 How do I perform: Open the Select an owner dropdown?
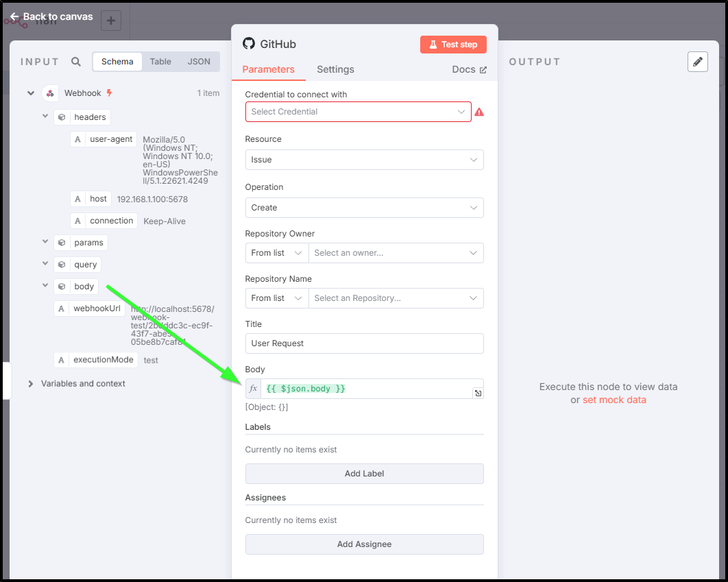pyautogui.click(x=396, y=253)
